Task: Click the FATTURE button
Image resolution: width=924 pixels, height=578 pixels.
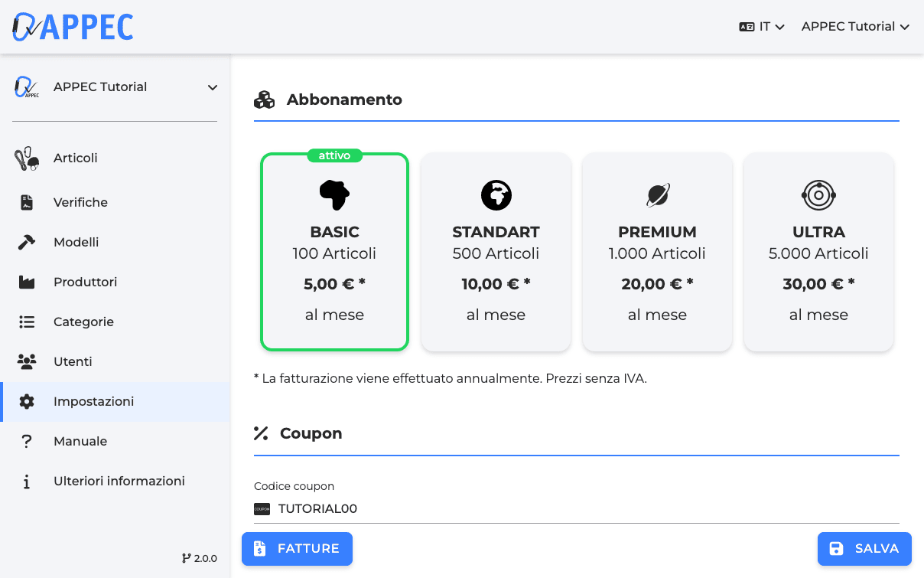Action: tap(297, 549)
